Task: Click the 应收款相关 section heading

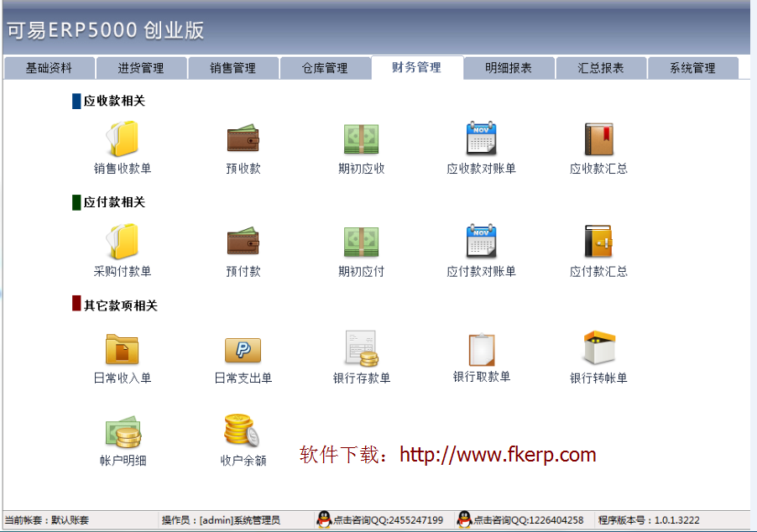Action: tap(114, 101)
